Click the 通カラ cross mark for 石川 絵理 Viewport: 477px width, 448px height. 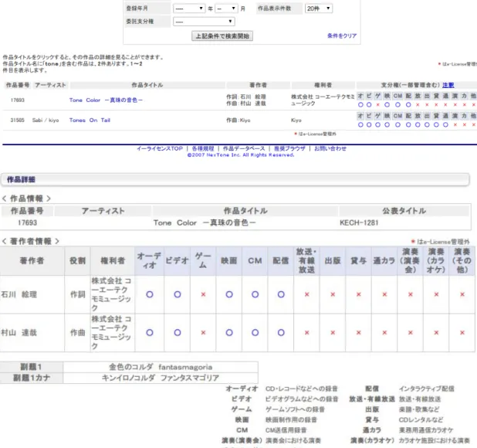384,294
